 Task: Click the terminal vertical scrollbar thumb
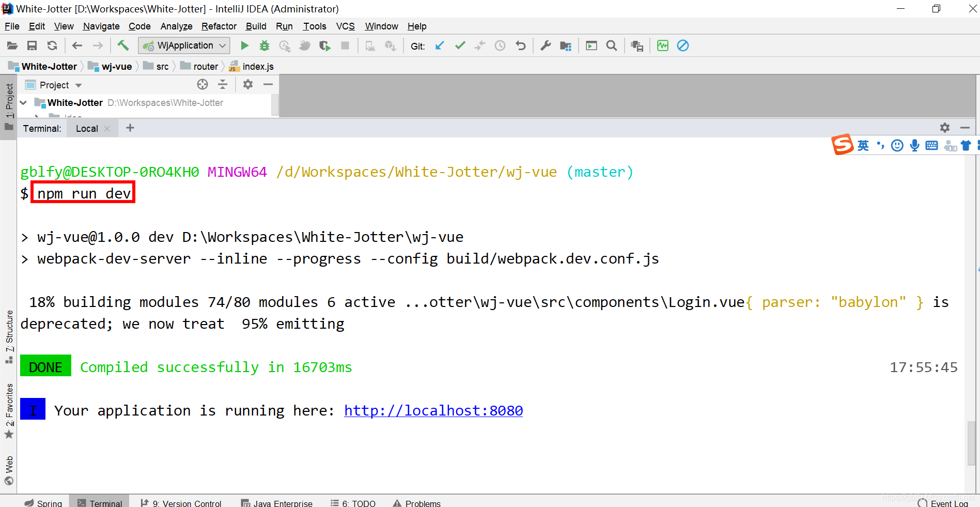pyautogui.click(x=971, y=443)
